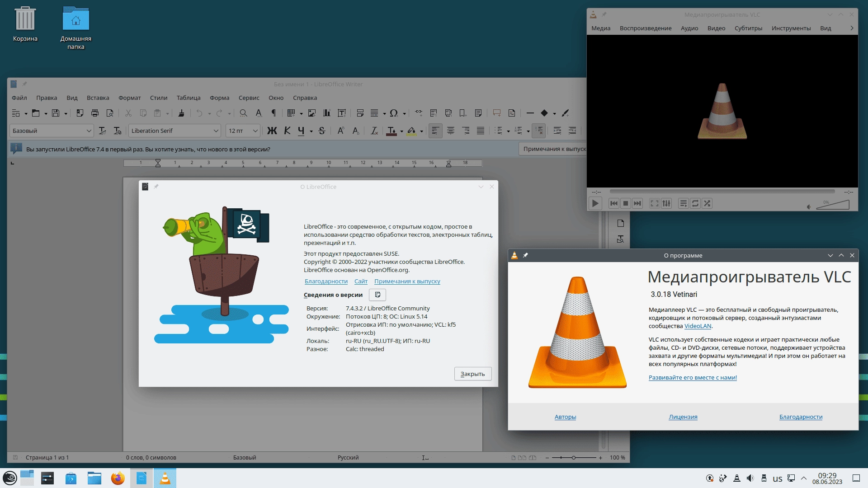Click the Insert Text Box icon
This screenshot has width=868, height=488.
(342, 113)
